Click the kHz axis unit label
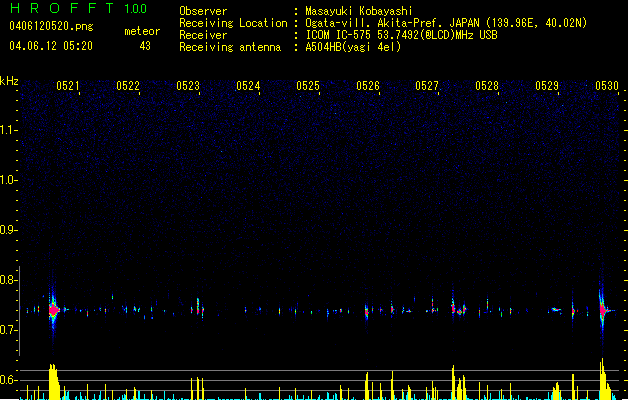Image resolution: width=629 pixels, height=400 pixels. click(x=9, y=81)
